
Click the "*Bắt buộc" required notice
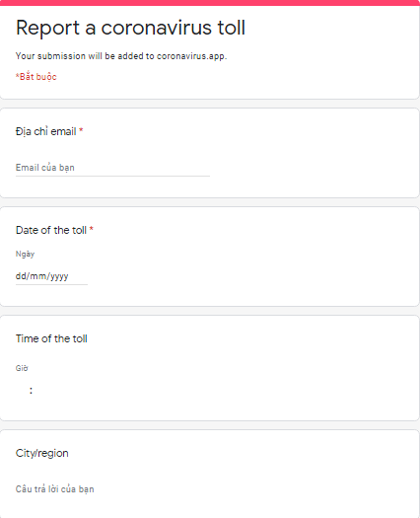tap(36, 77)
